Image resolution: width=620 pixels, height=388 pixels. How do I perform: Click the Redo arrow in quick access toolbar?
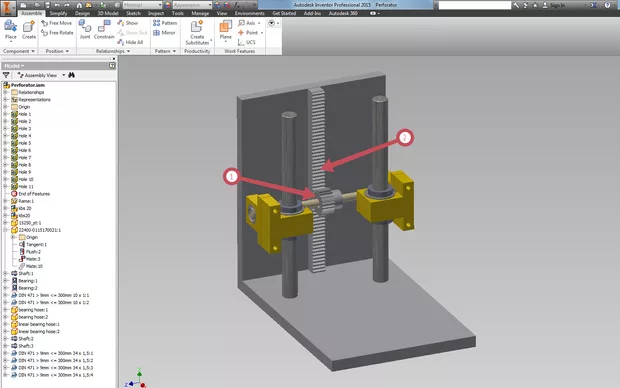pos(67,5)
